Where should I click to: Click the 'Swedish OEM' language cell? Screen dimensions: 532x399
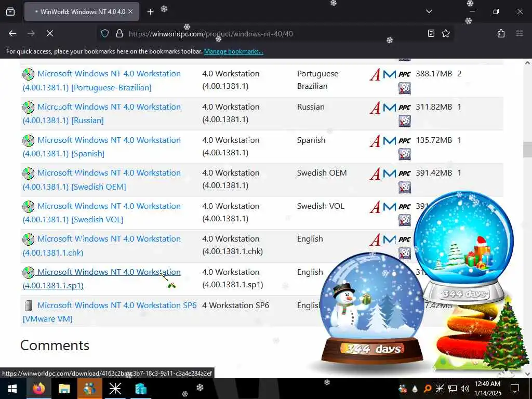[x=322, y=172]
